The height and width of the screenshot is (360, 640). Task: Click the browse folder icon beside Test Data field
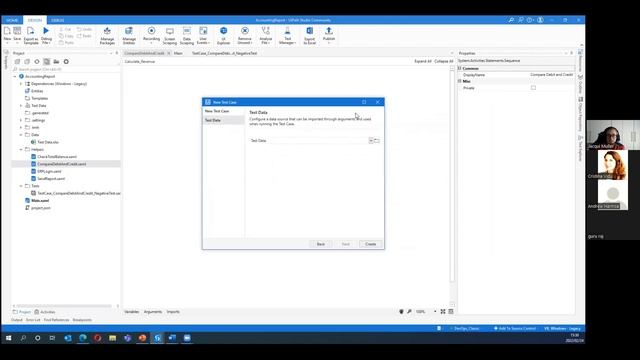[377, 140]
